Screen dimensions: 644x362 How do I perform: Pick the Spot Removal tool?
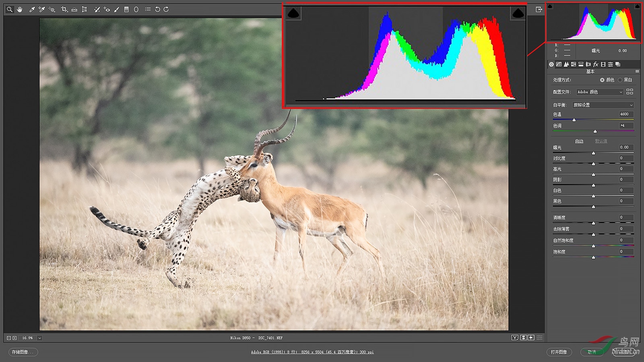(97, 9)
